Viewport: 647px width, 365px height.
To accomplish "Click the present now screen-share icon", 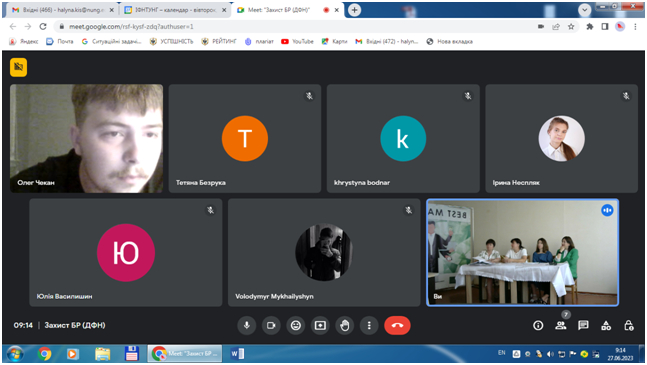I will [x=320, y=325].
